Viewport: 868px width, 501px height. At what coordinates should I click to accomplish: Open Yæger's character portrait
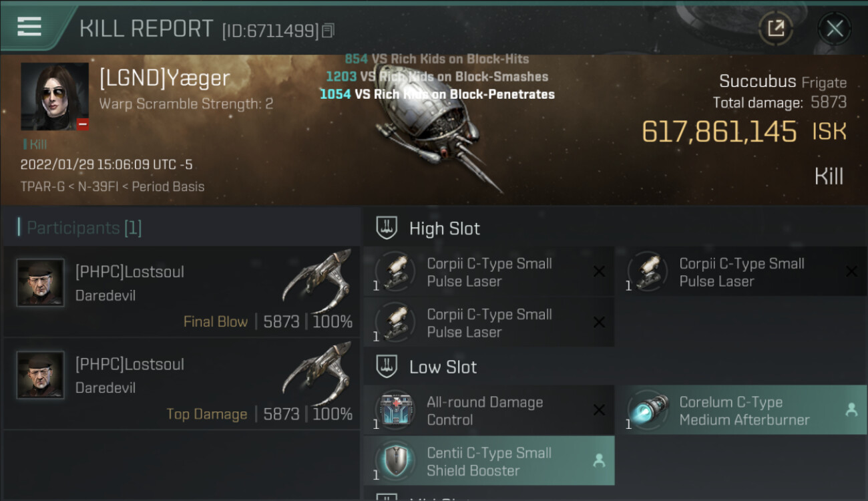pyautogui.click(x=54, y=96)
